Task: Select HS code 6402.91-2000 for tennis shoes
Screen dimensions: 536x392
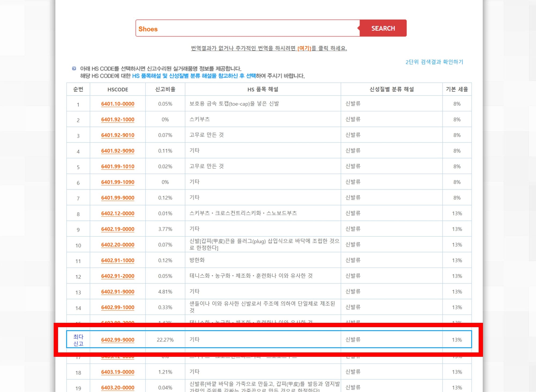Action: [x=117, y=276]
